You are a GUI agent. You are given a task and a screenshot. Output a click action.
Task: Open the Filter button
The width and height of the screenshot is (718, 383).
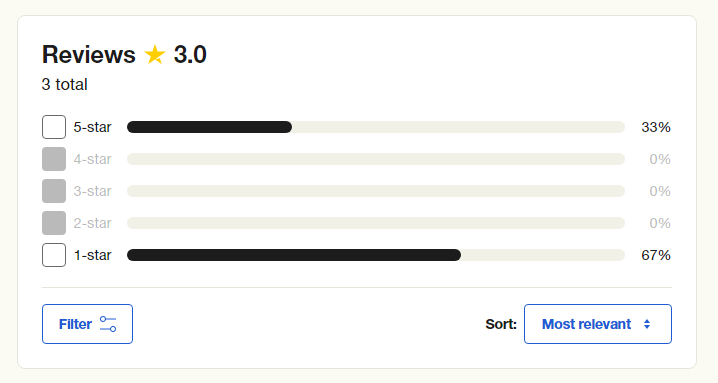(x=87, y=324)
